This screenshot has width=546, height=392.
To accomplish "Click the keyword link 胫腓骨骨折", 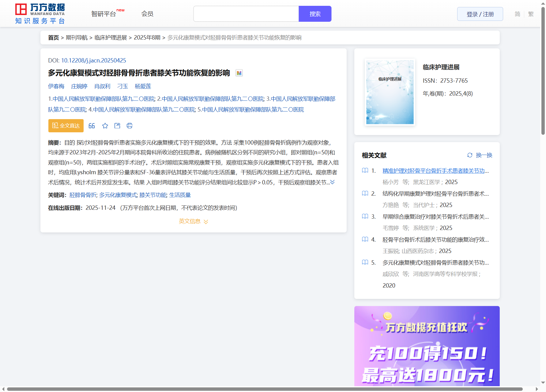I will click(x=83, y=195).
